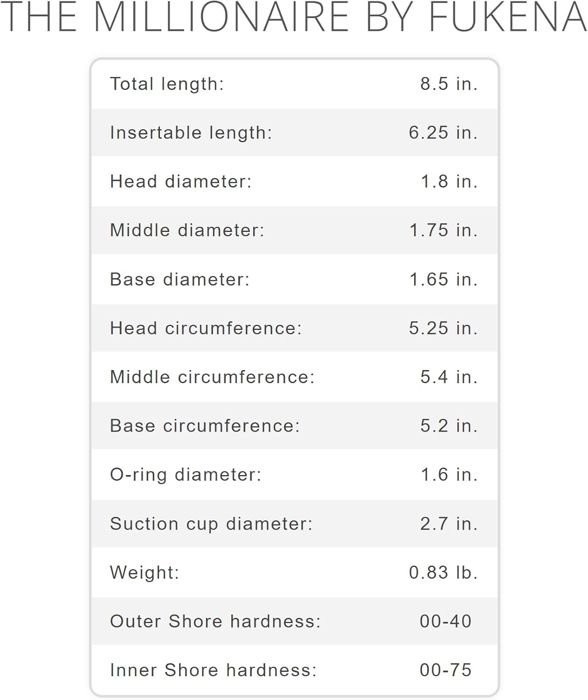Select the 8.5 in. total length value
This screenshot has width=588, height=700.
tap(449, 84)
